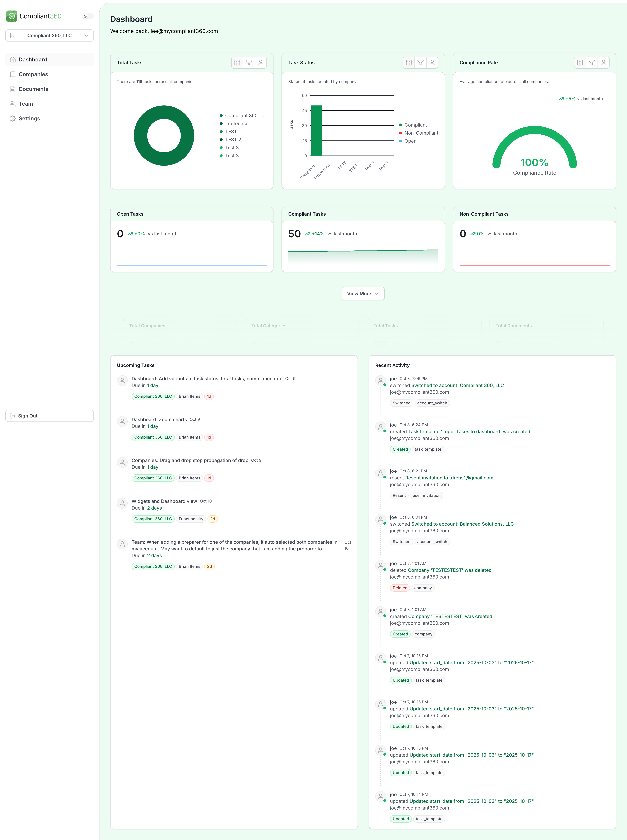This screenshot has width=627, height=840.
Task: Open user filter on Total Tasks card
Action: click(x=261, y=63)
